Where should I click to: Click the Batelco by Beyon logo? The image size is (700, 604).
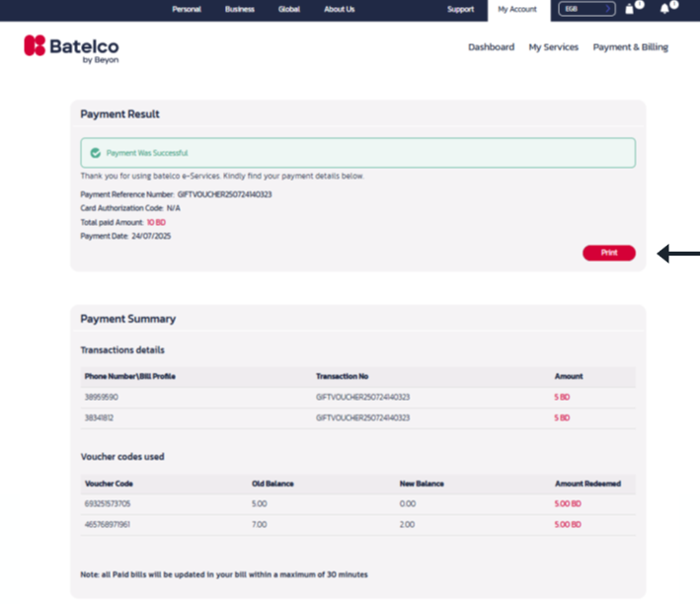coord(71,48)
